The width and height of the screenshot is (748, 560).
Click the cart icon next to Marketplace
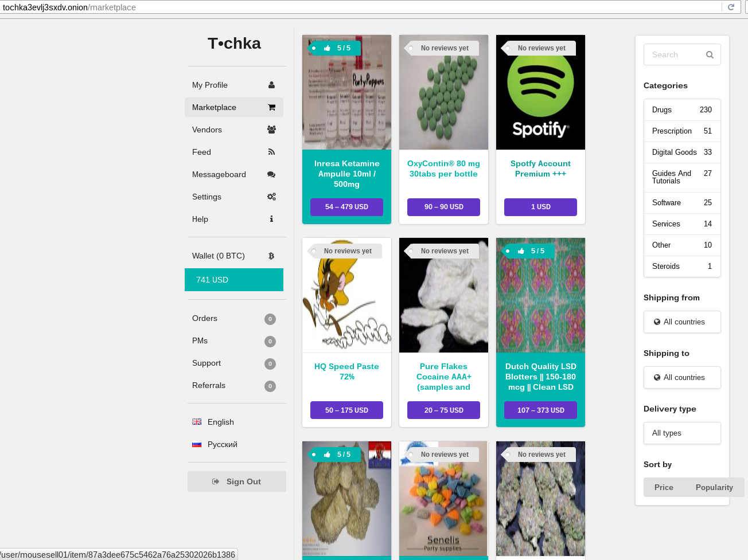(271, 107)
